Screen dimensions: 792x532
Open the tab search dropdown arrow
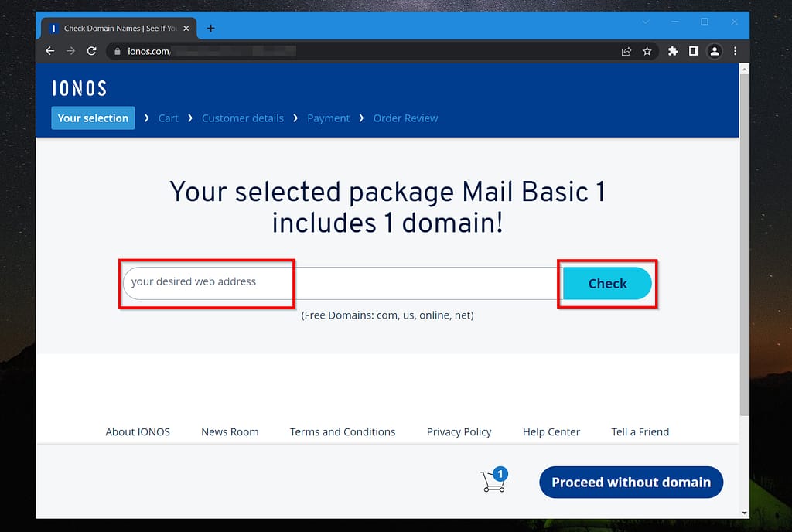click(646, 22)
